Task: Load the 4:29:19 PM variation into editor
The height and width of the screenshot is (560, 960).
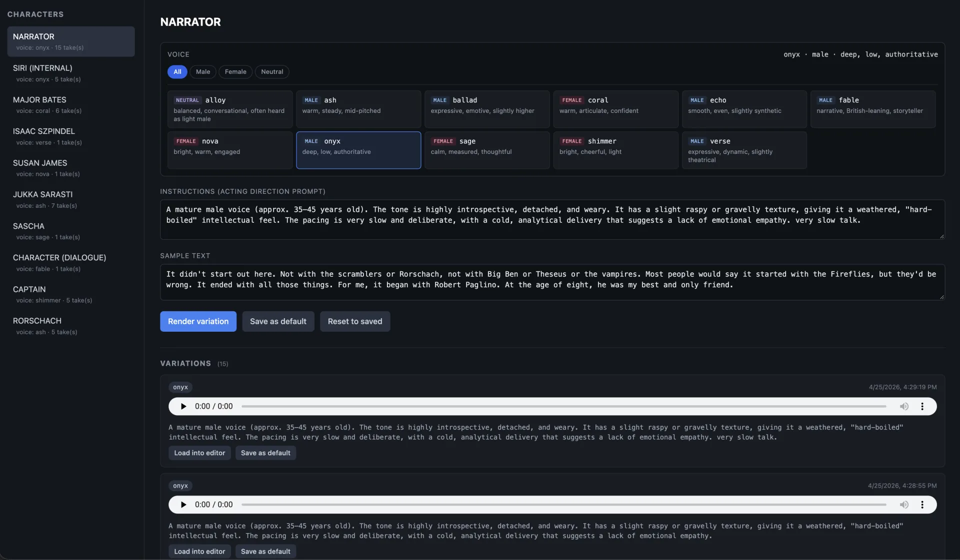Action: 199,453
